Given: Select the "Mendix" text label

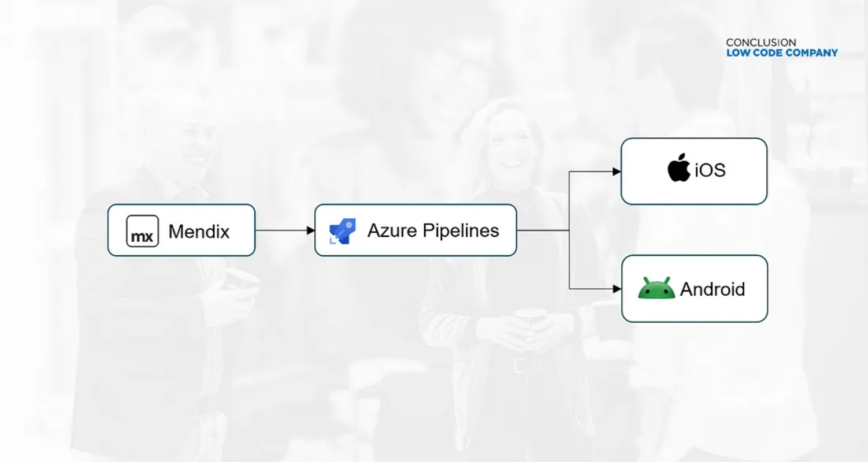Looking at the screenshot, I should click(x=199, y=232).
